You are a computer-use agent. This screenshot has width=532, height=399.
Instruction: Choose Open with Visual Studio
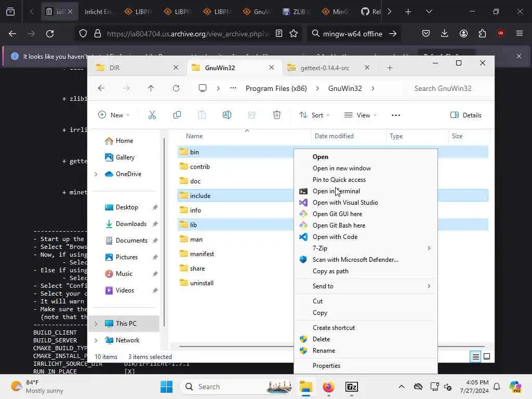[x=365, y=203]
